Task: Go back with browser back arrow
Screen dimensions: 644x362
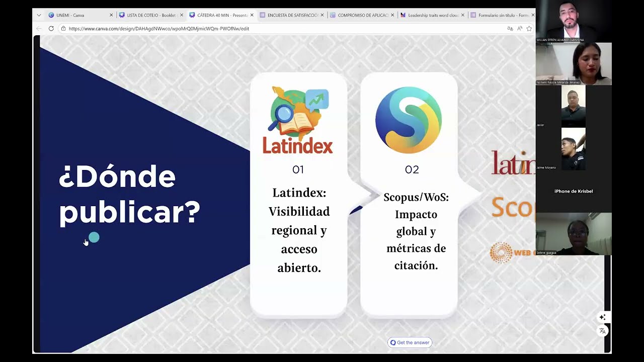Action: (39, 29)
